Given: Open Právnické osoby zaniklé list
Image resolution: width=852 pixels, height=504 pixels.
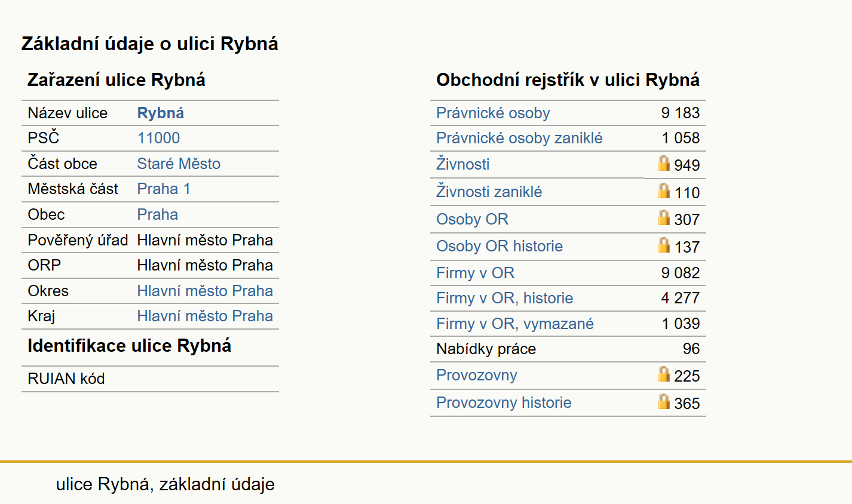Looking at the screenshot, I should tap(519, 138).
